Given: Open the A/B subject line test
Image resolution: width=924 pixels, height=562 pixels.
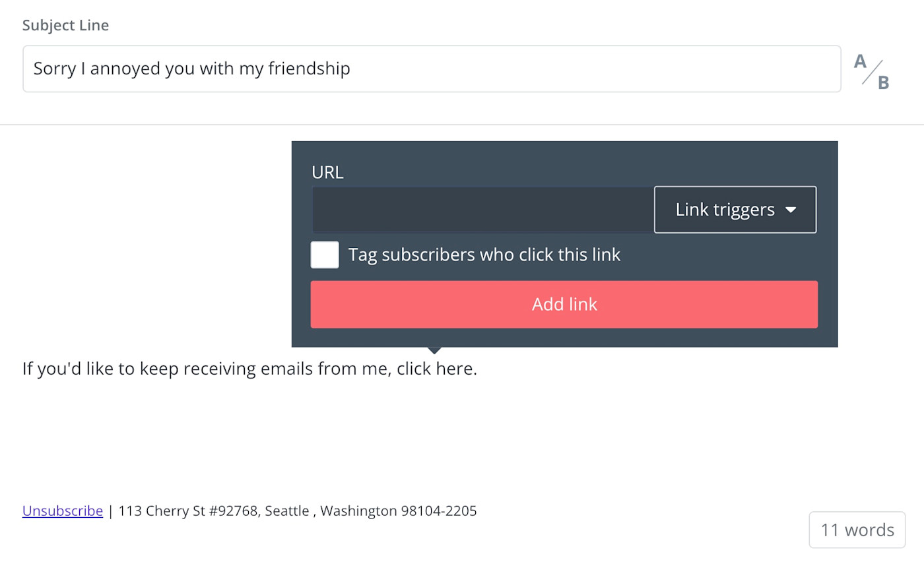Looking at the screenshot, I should (x=871, y=71).
